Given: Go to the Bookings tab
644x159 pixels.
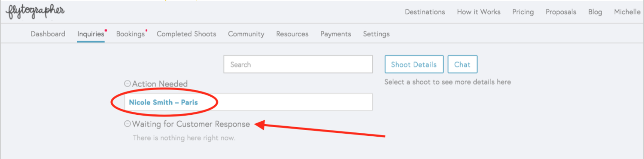Looking at the screenshot, I should [x=131, y=34].
